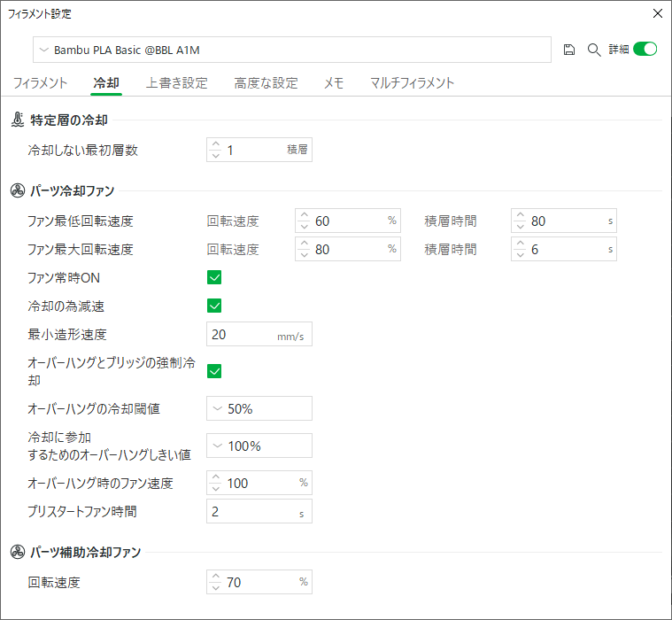Increase ファン最低回転速度 percent with up arrow

click(x=305, y=215)
